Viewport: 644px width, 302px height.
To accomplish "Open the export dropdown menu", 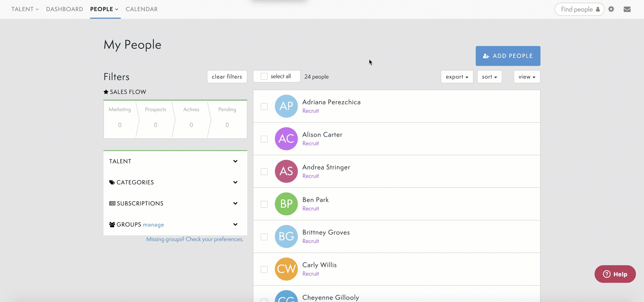I will (x=457, y=77).
